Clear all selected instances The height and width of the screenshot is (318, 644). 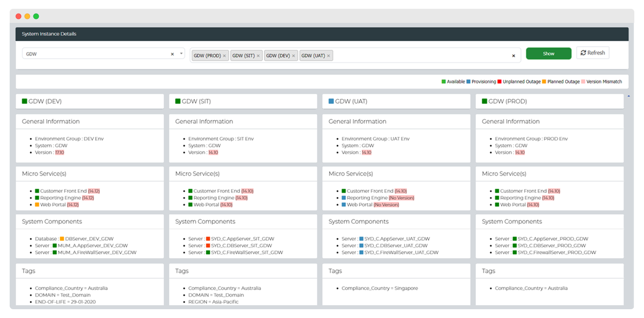point(513,56)
